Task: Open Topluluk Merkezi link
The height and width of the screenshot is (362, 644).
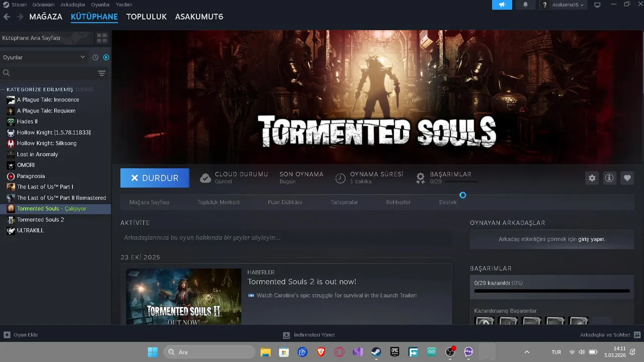Action: (x=218, y=202)
